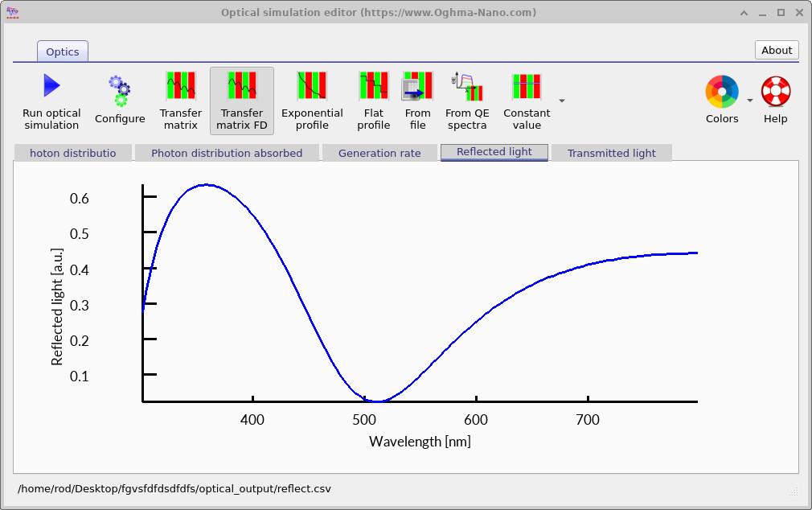Click the 400 wavelength tick label
Screen dimensions: 812x510
point(252,419)
